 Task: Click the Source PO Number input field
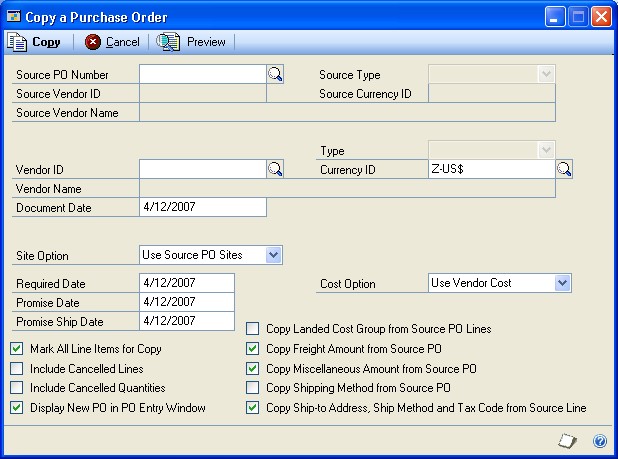(203, 74)
